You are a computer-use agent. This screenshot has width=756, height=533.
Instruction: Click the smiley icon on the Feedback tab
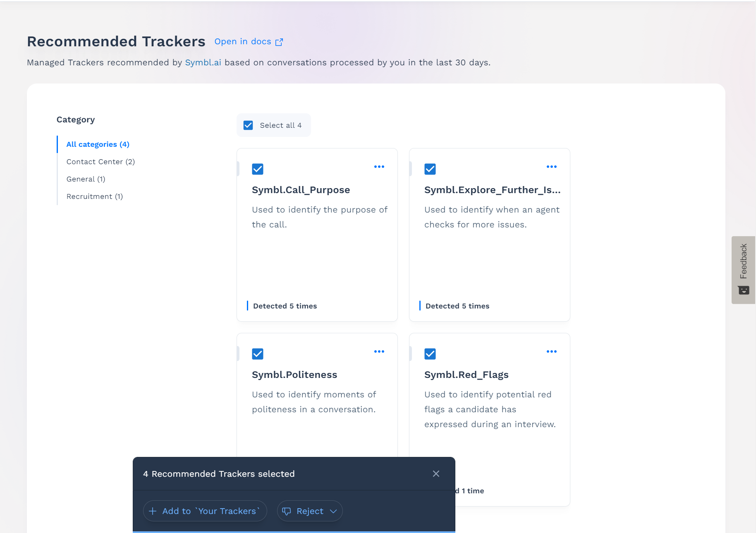tap(744, 290)
